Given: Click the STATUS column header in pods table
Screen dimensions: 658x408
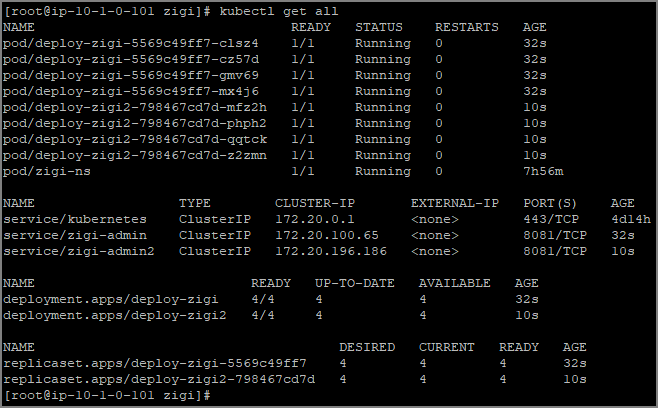Looking at the screenshot, I should (x=379, y=27).
